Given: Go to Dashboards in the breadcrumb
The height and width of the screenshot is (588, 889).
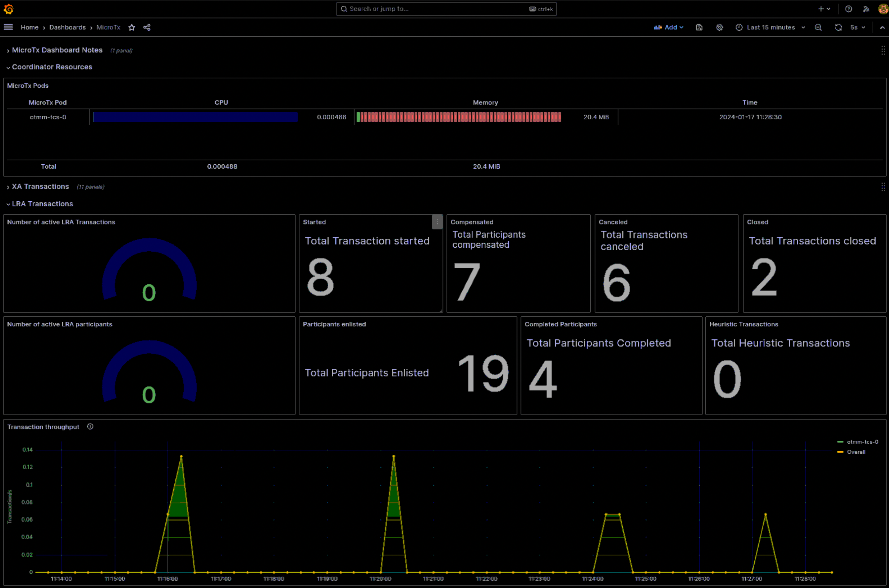Looking at the screenshot, I should [67, 27].
